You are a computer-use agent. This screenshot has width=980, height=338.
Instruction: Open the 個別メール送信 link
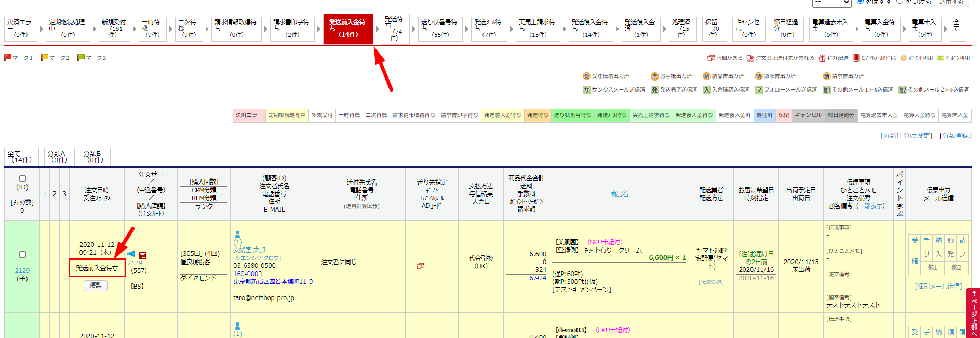coord(938,287)
